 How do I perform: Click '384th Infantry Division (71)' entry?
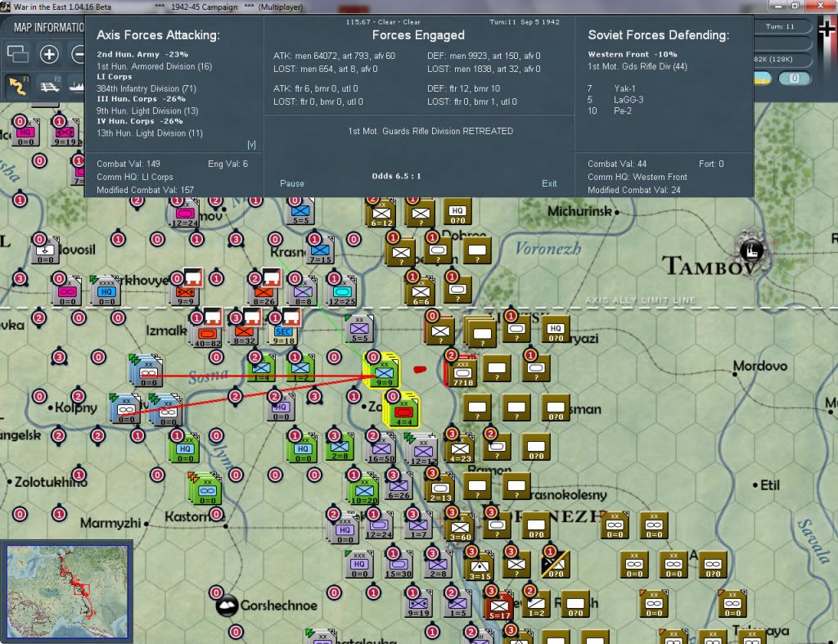pos(146,88)
